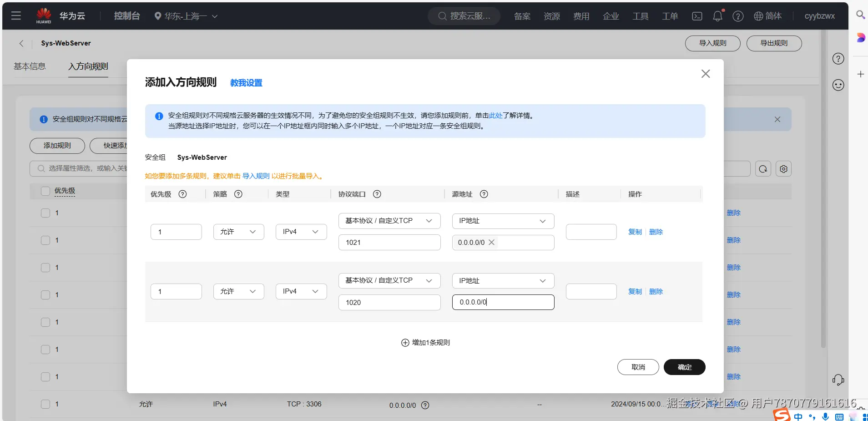This screenshot has width=868, height=421.
Task: Open the notifications bell
Action: pos(718,16)
